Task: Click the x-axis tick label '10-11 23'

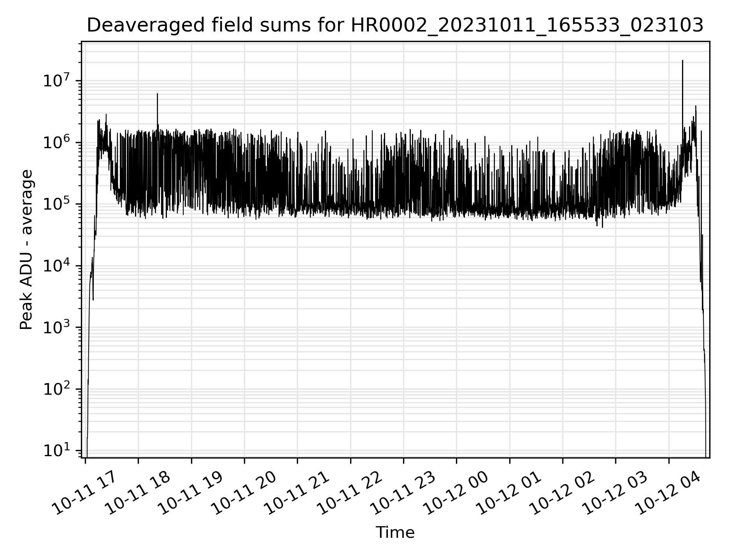Action: (x=403, y=492)
